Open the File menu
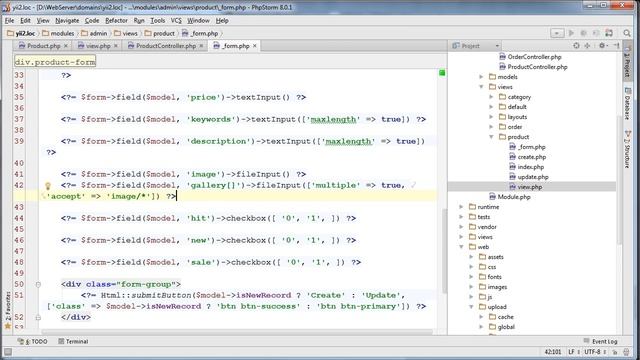Image resolution: width=640 pixels, height=360 pixels. pyautogui.click(x=9, y=20)
